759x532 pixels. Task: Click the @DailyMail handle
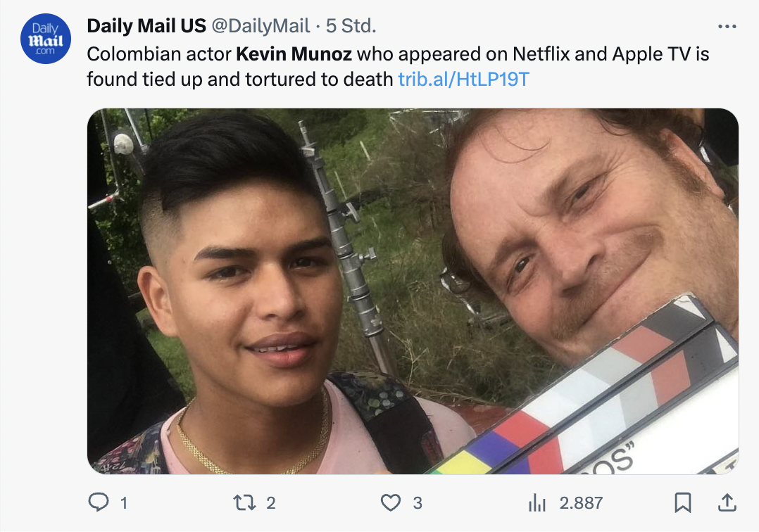261,27
